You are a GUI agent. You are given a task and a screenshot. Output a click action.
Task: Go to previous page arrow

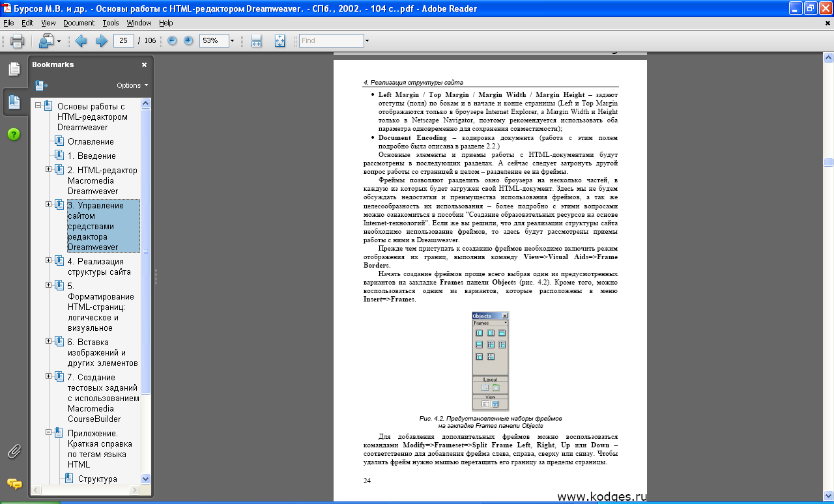pyautogui.click(x=81, y=40)
